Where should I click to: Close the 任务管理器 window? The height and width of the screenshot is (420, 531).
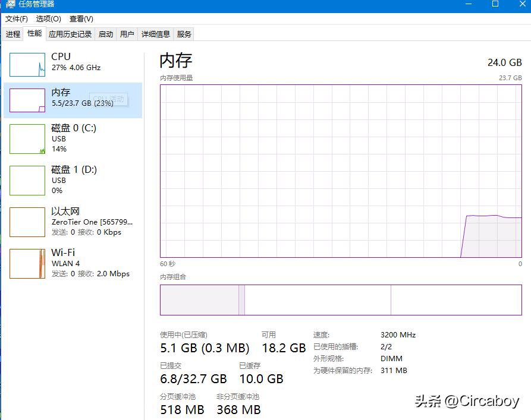(522, 4)
